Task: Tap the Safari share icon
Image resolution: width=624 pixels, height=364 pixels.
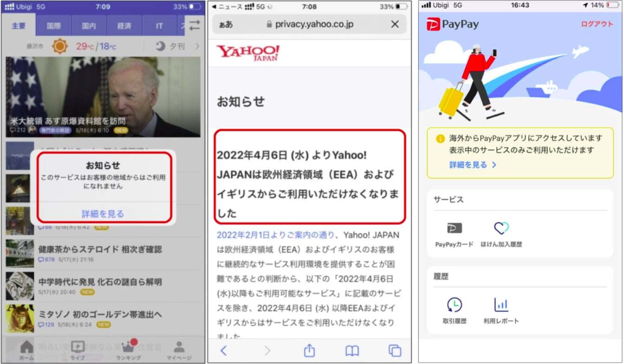Action: click(309, 351)
